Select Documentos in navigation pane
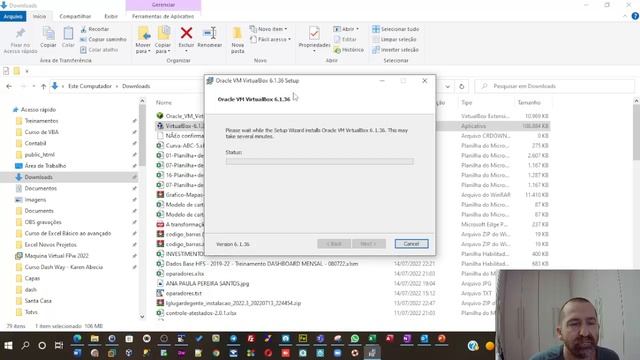Viewport: 640px width, 360px height. 40,188
